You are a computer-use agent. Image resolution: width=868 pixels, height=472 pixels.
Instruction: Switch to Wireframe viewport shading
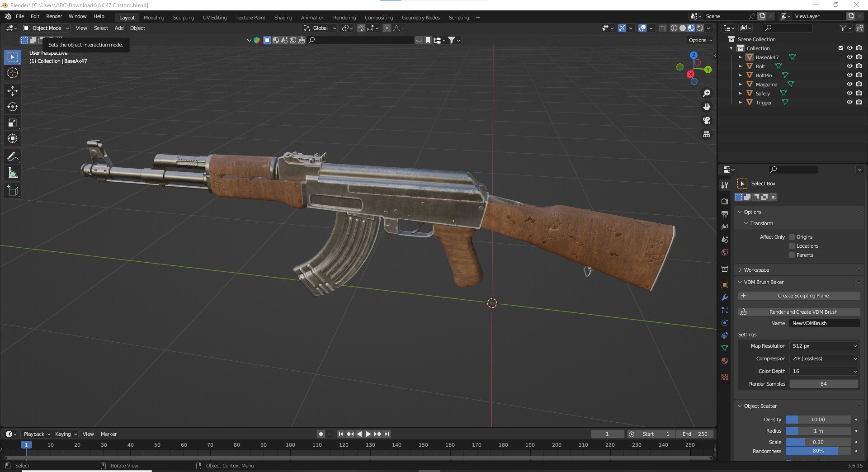(x=674, y=28)
